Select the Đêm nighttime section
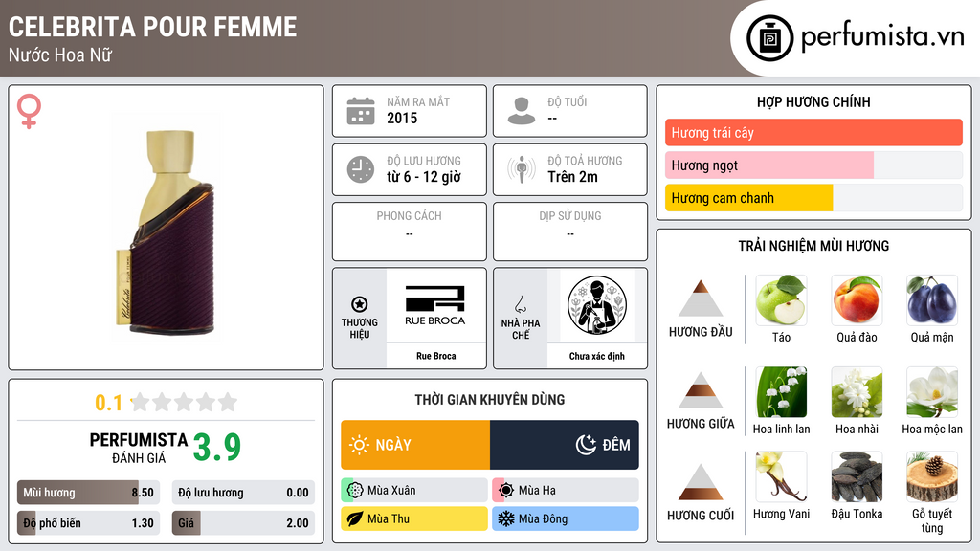Viewport: 980px width, 551px height. pyautogui.click(x=565, y=445)
